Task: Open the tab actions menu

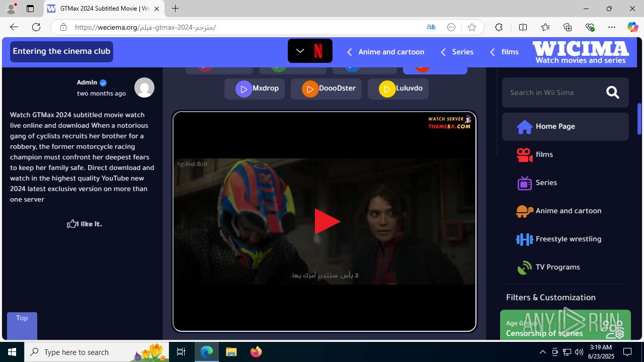Action: point(30,9)
